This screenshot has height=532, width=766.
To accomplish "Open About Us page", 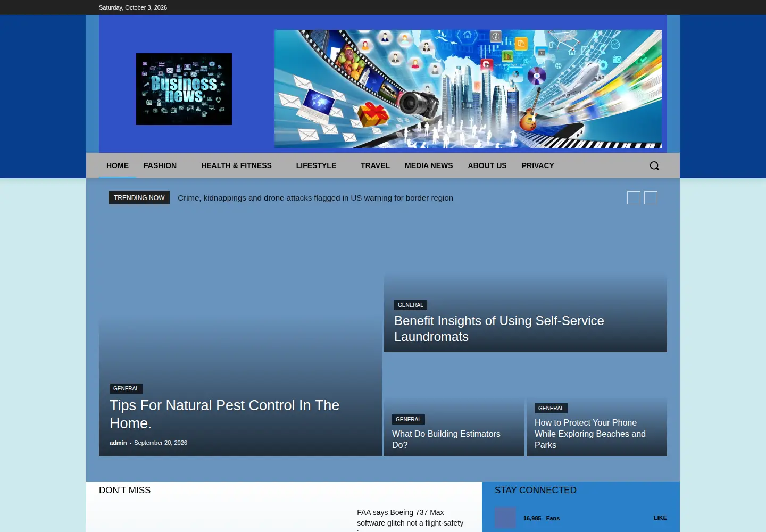I will tap(487, 165).
